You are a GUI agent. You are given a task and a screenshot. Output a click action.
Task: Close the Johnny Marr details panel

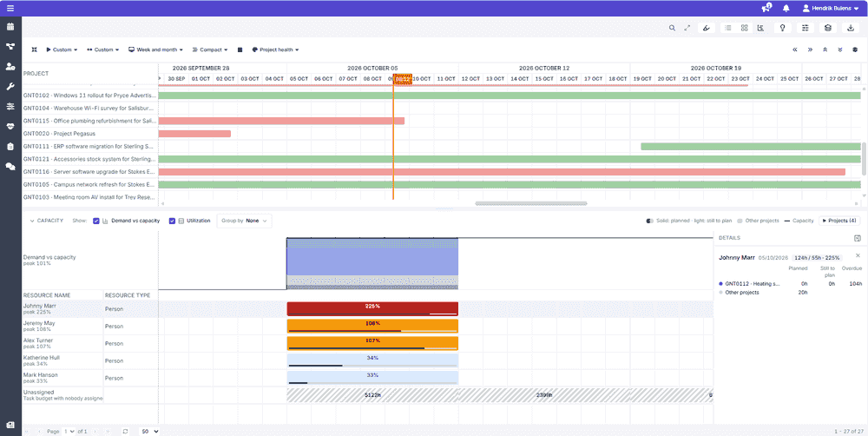point(858,255)
